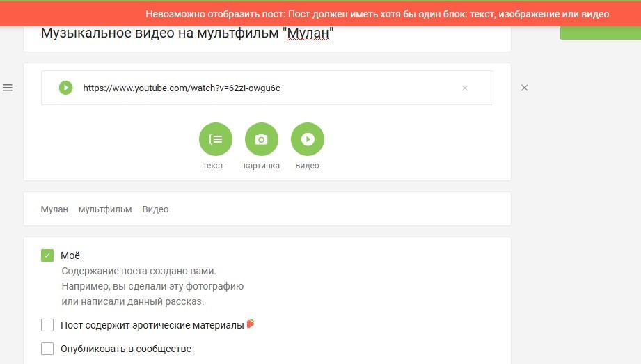Tick the 'Опубликовать в сообществе' checkbox
The height and width of the screenshot is (364, 641).
click(x=47, y=349)
